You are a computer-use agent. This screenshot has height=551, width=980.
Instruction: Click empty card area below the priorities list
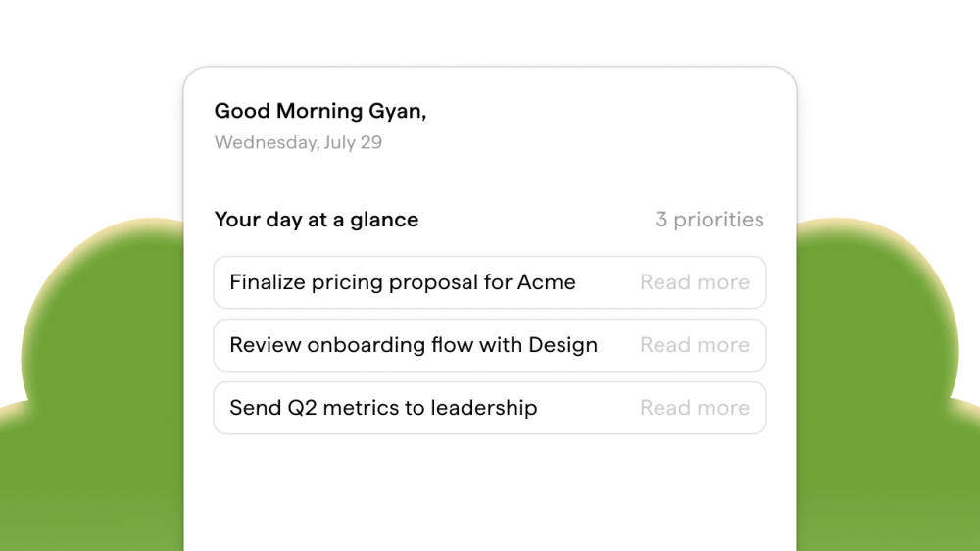click(x=490, y=494)
